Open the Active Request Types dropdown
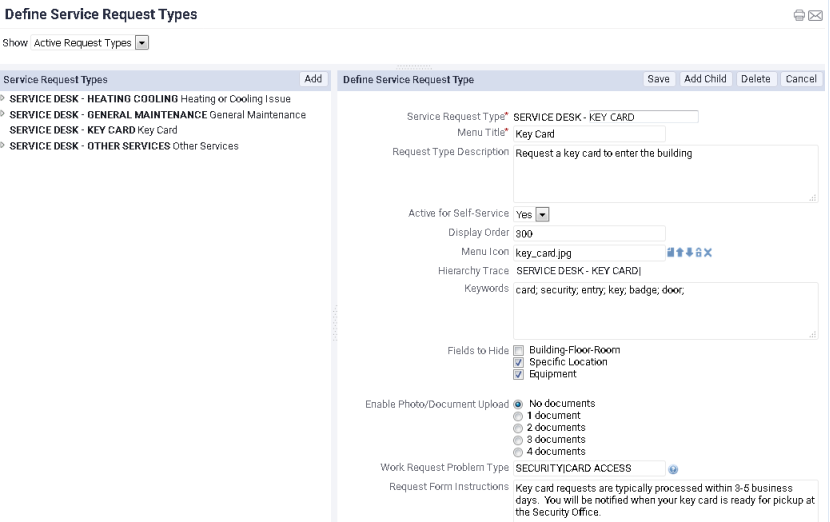The width and height of the screenshot is (830, 522). click(142, 43)
